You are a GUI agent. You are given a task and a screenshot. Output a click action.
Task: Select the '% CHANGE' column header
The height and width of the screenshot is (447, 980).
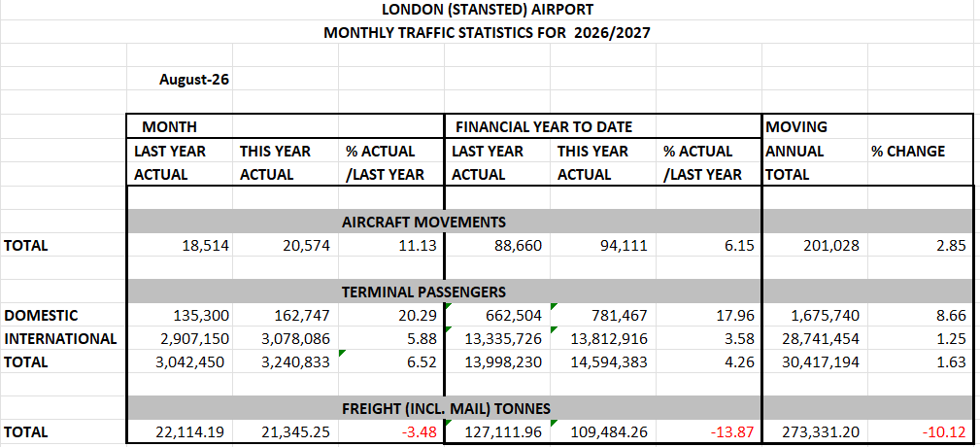[x=920, y=151]
